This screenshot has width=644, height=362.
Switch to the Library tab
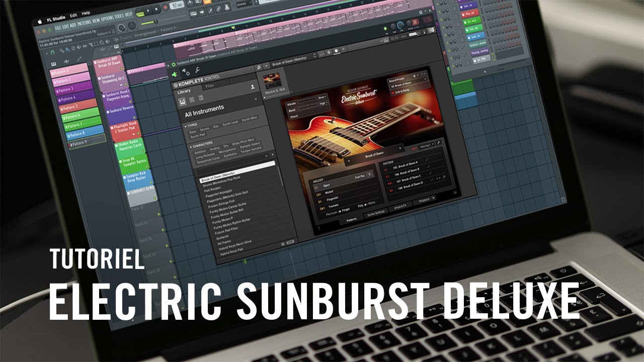[x=184, y=91]
